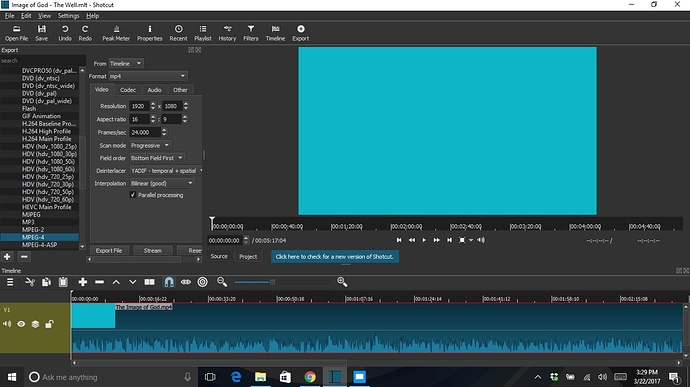Open the Format mp4 dropdown

click(148, 76)
